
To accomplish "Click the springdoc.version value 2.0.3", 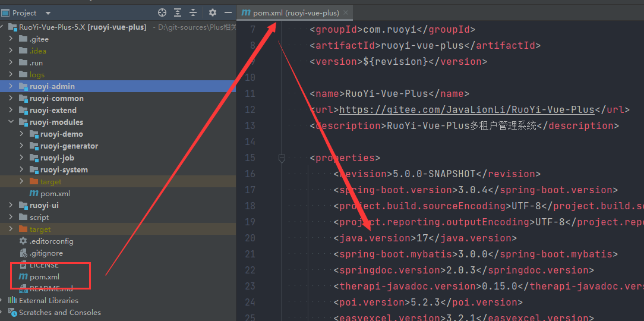I will coord(461,270).
